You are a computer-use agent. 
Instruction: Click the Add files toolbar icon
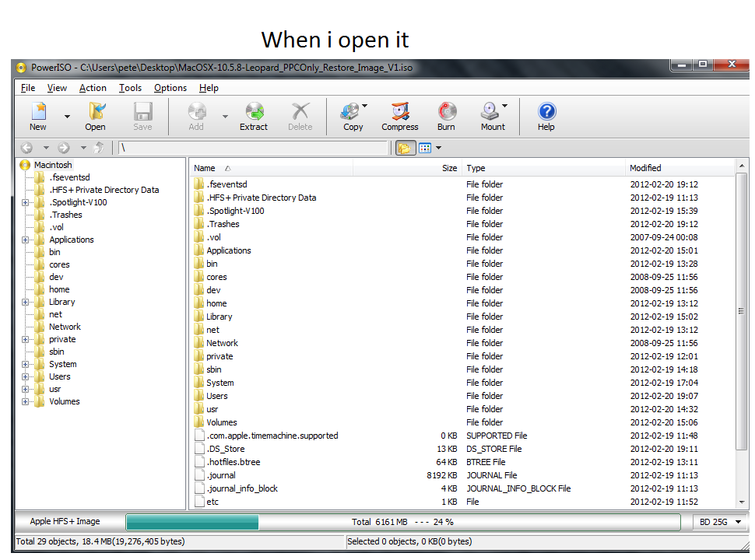197,112
